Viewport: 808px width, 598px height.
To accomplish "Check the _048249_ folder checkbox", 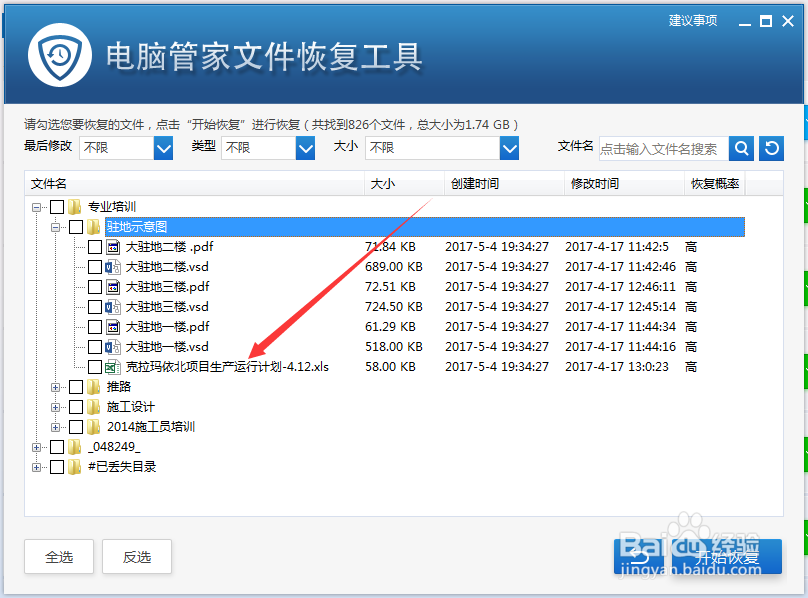I will point(57,447).
